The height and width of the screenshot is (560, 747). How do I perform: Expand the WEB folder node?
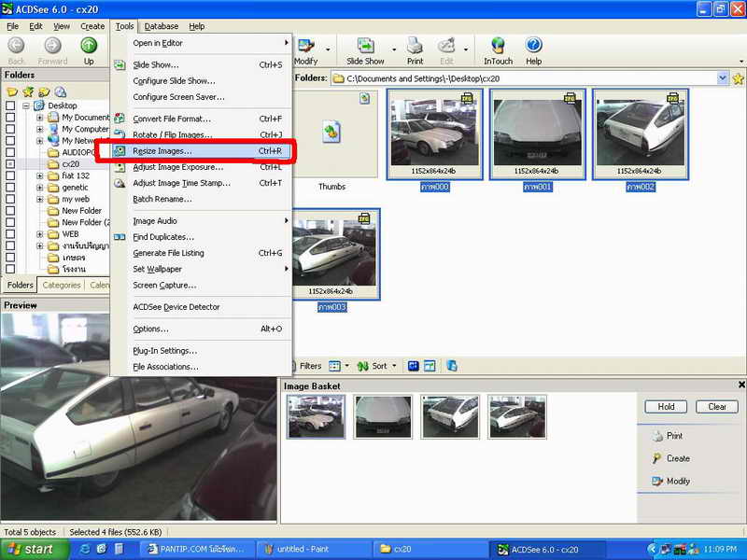point(40,234)
